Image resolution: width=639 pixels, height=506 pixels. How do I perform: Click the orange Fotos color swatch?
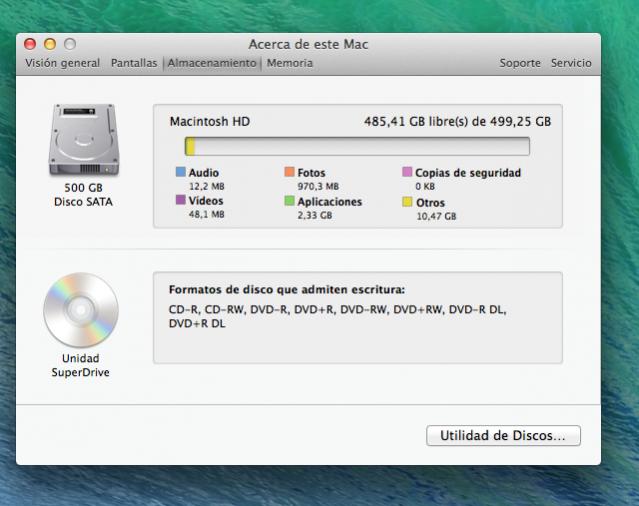pos(289,172)
